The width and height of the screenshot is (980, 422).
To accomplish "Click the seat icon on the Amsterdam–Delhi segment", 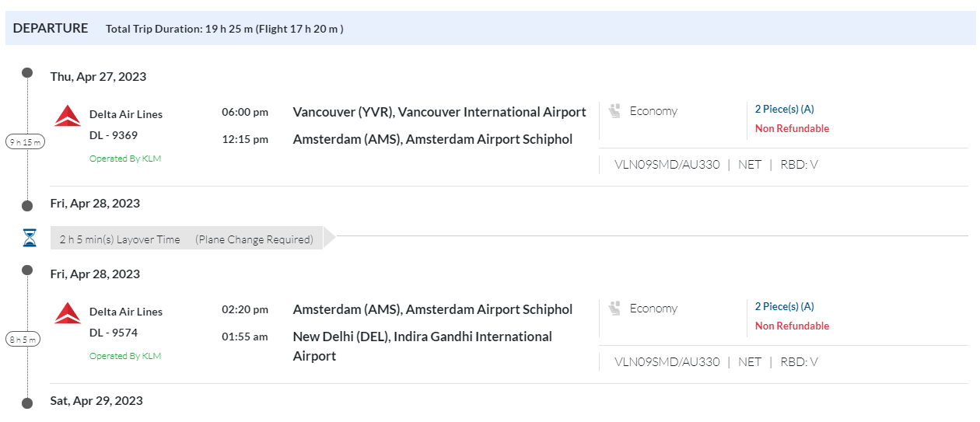I will (x=615, y=309).
